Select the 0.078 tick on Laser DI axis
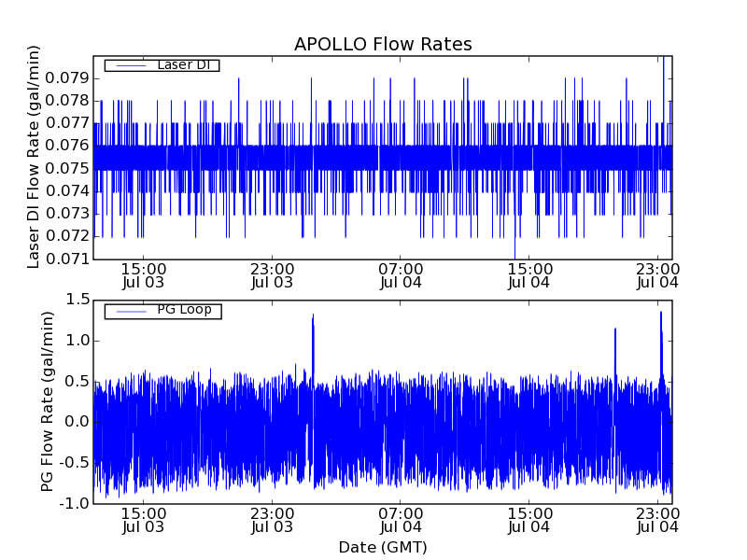Screen dimensions: 747x560 67,101
